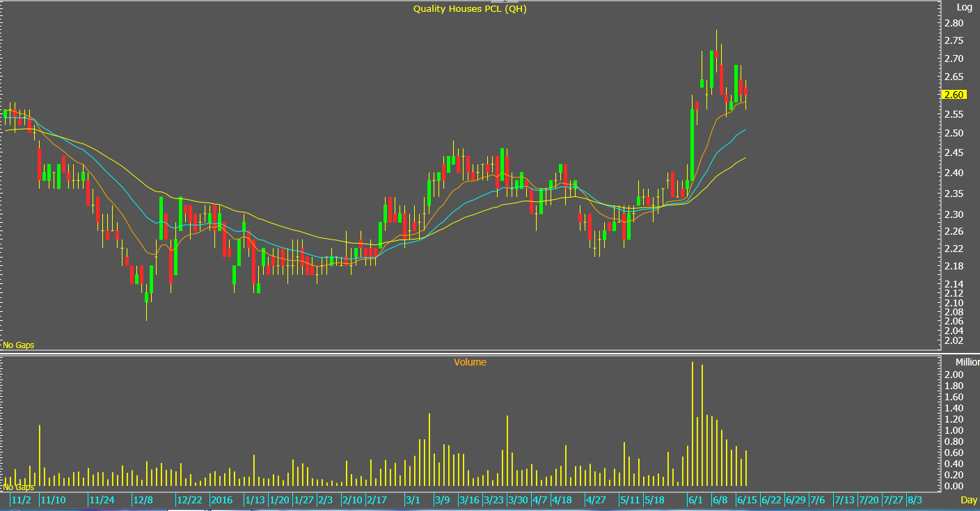
Task: Select the 5/11 date marker
Action: tap(630, 500)
